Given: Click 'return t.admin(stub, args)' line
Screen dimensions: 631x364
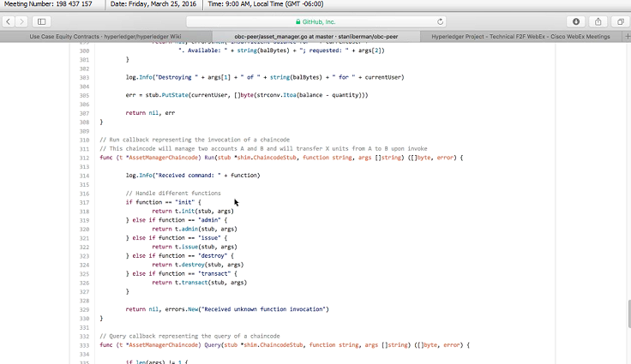Looking at the screenshot, I should pyautogui.click(x=195, y=229).
